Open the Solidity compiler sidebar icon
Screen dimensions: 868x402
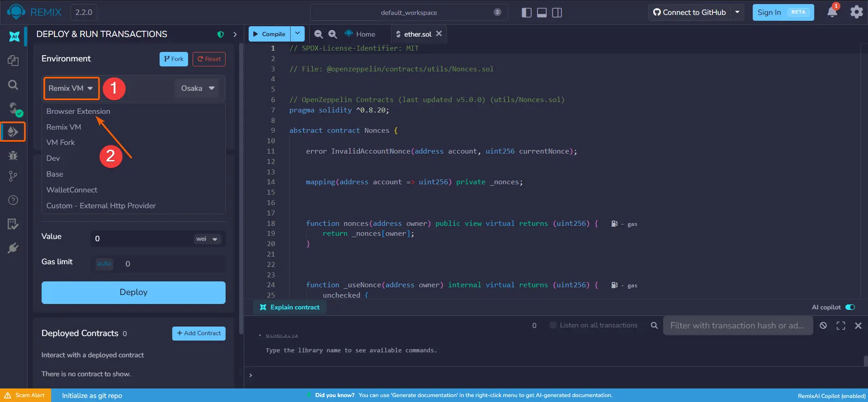pos(15,109)
